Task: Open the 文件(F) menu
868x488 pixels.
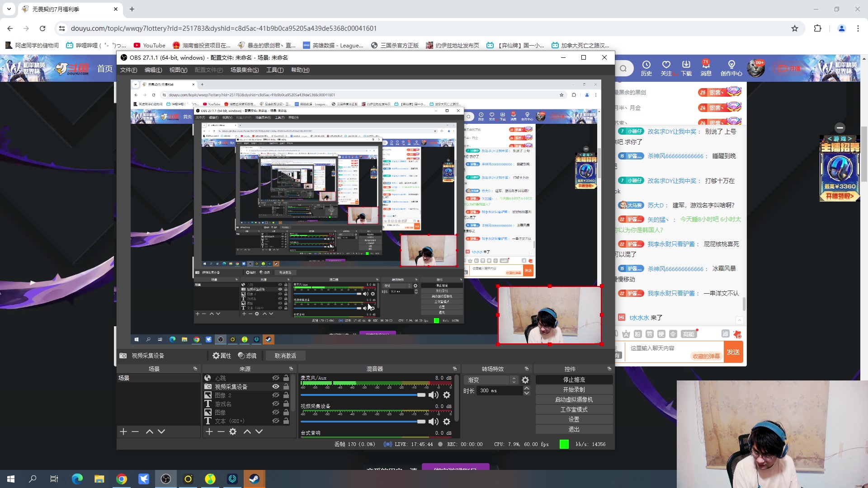Action: click(128, 70)
